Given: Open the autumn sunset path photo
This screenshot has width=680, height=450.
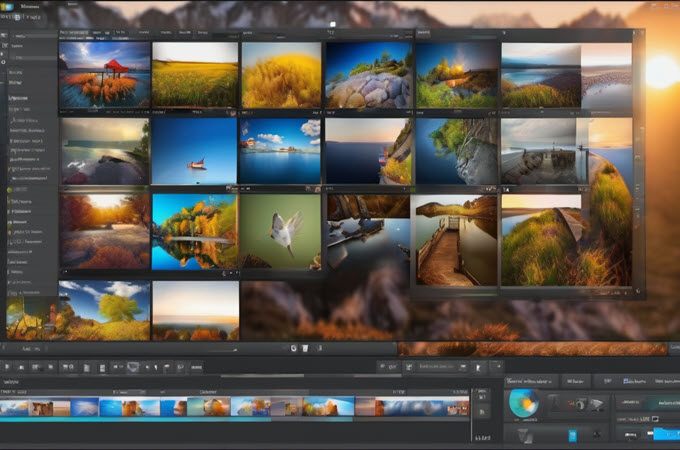Looking at the screenshot, I should pyautogui.click(x=105, y=231).
